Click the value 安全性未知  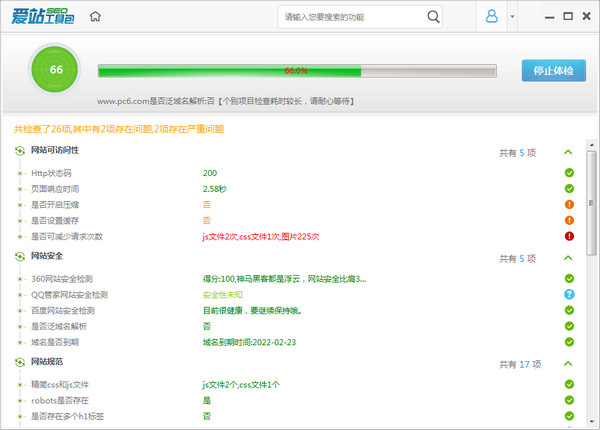point(222,295)
